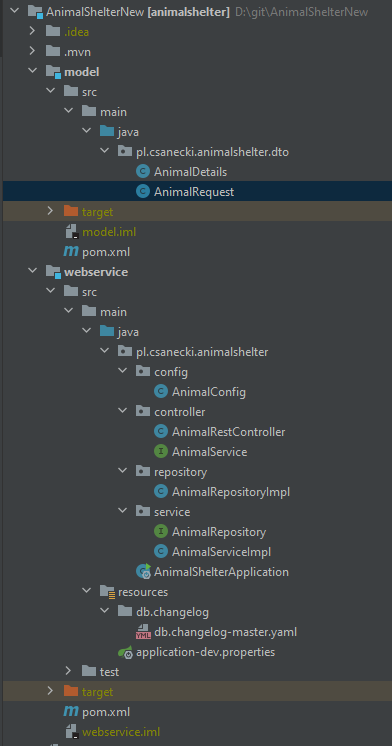Click the AnimalConfig class icon
Viewport: 392px width, 746px height.
pos(161,391)
